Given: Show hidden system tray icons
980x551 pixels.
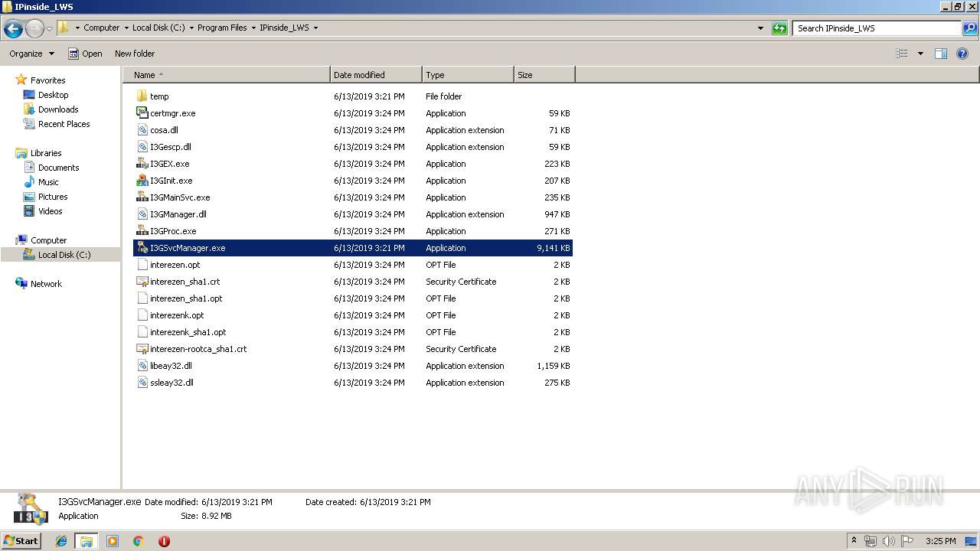Looking at the screenshot, I should (x=854, y=541).
